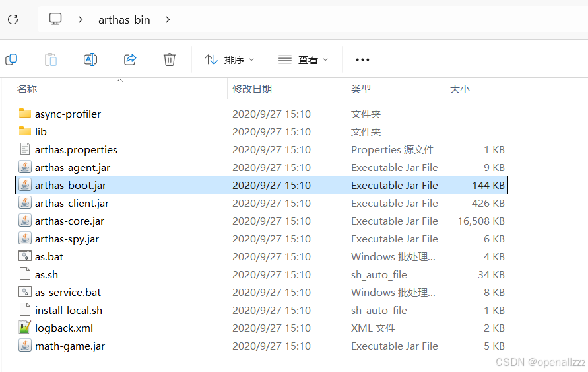Image resolution: width=588 pixels, height=372 pixels.
Task: Click the arthas-agent.jar Java icon
Action: 25,167
